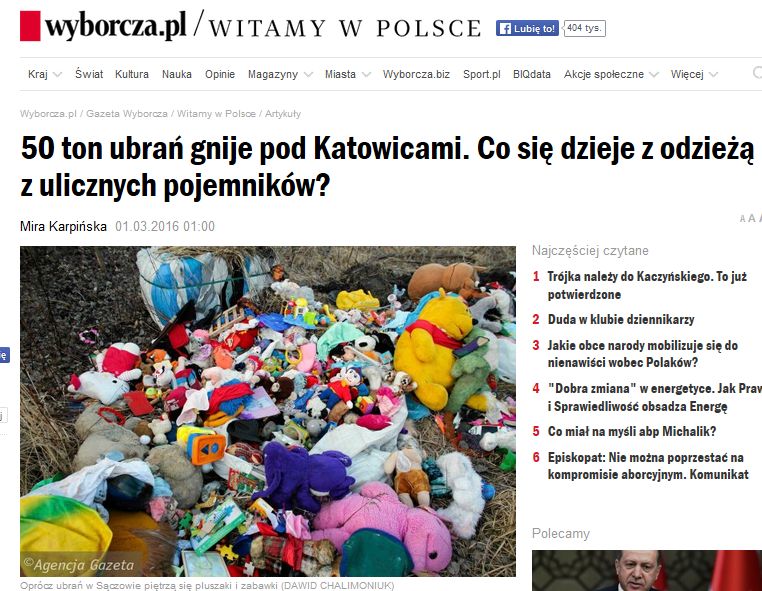762x591 pixels.
Task: Open 'Co miał na myśli abp Michalik?' article
Action: tap(632, 432)
